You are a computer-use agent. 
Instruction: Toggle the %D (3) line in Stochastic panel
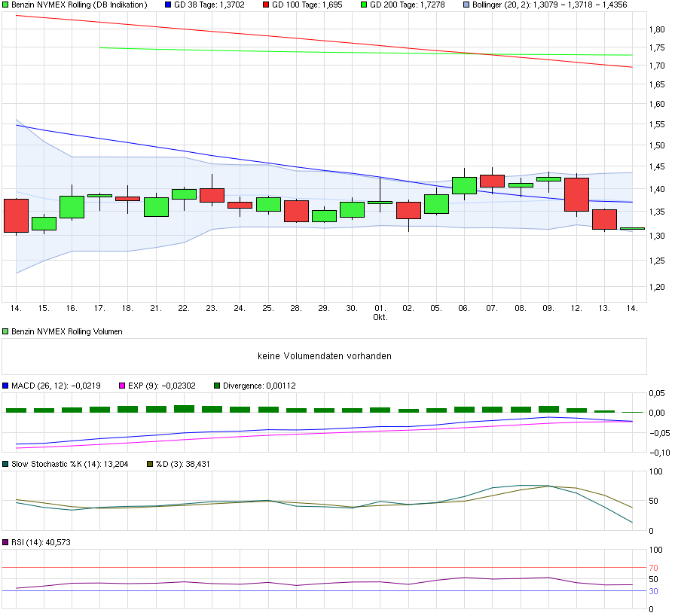pos(151,465)
